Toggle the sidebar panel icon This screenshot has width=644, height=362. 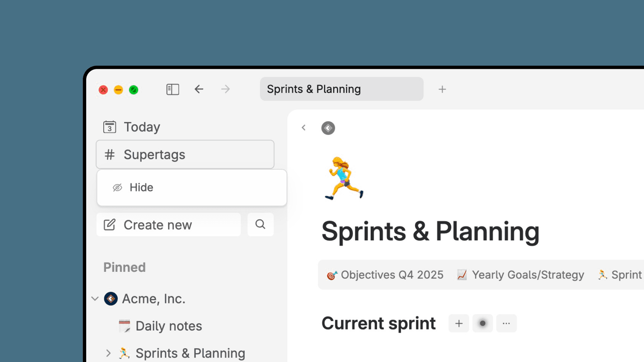coord(173,89)
